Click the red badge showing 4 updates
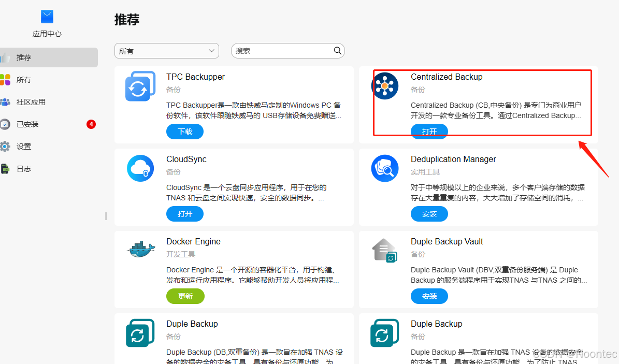This screenshot has height=364, width=619. point(91,124)
